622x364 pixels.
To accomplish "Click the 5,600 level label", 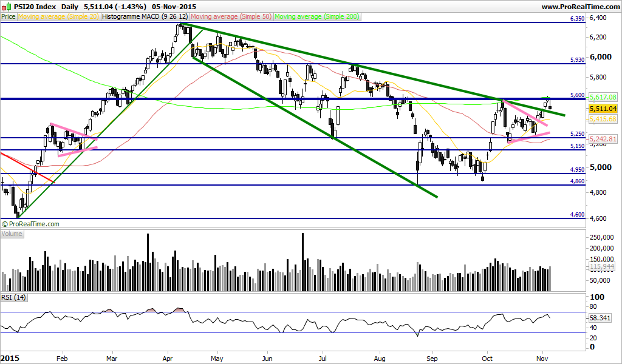I will tap(577, 95).
